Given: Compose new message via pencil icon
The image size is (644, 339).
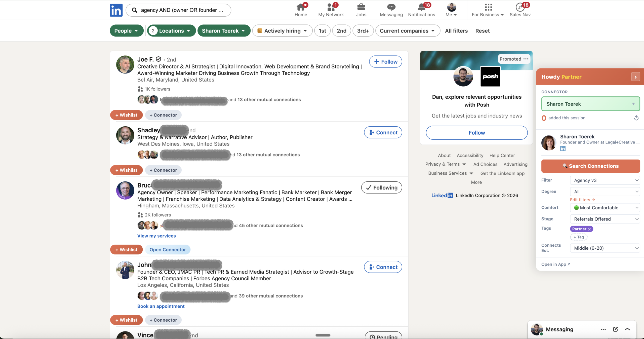Looking at the screenshot, I should pos(615,329).
